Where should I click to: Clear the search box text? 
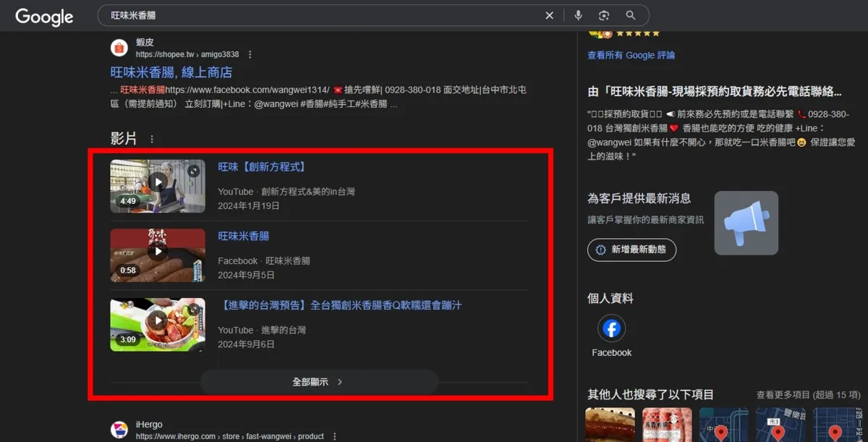(x=549, y=15)
